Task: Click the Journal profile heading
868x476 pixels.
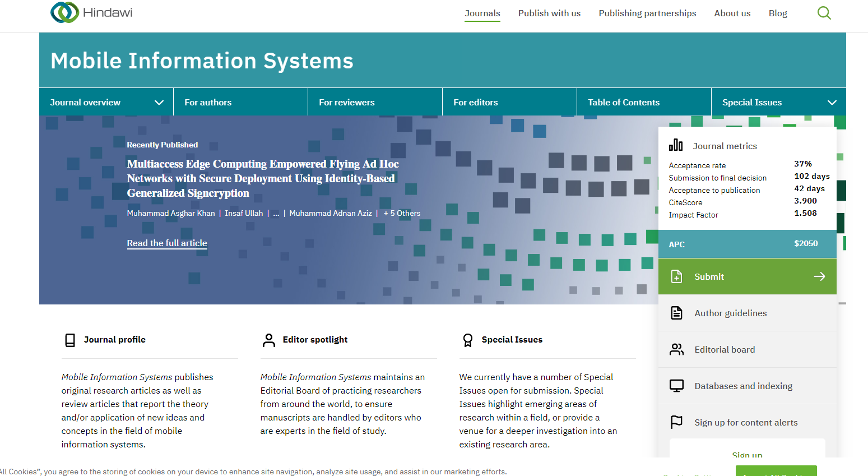Action: pyautogui.click(x=115, y=340)
